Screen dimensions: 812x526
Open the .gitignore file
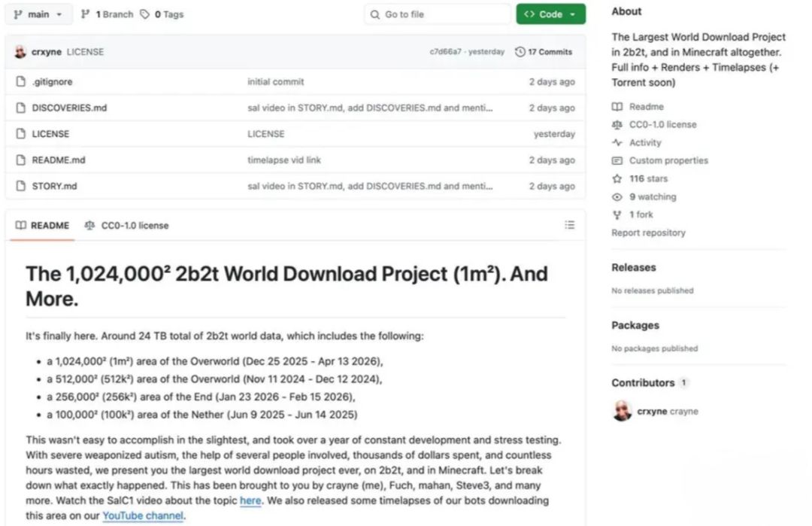tap(52, 81)
